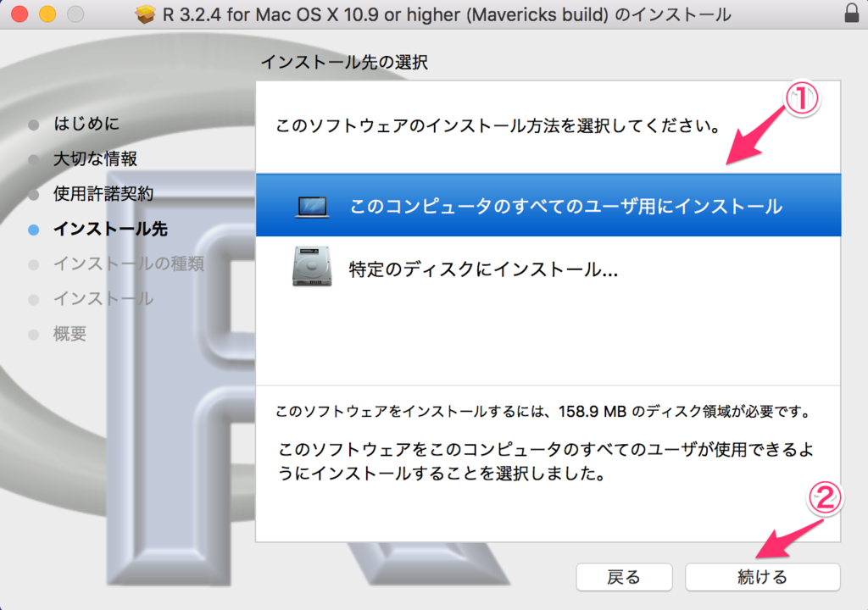The width and height of the screenshot is (868, 610).
Task: Click the dimmed インストール step in sidebar
Action: pyautogui.click(x=103, y=299)
